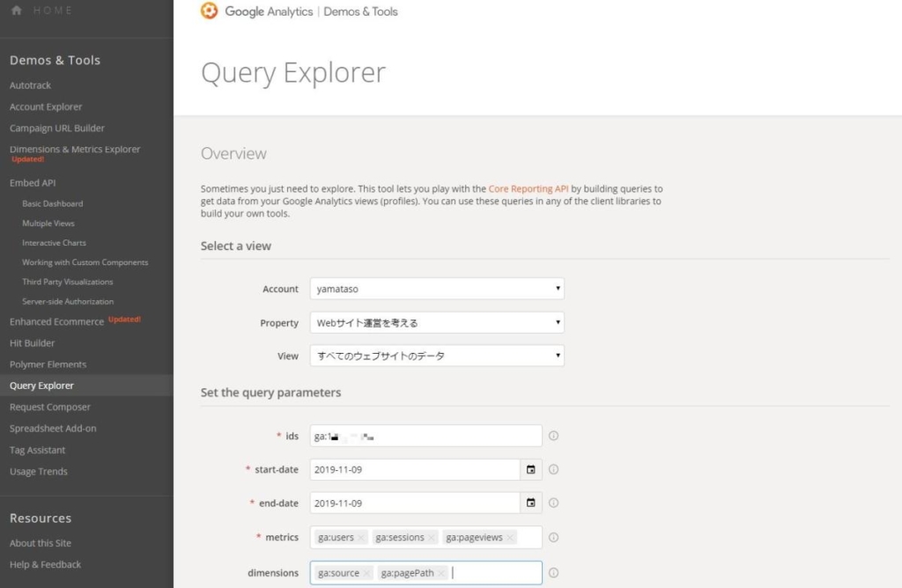Open the Account dropdown showing yamataso
This screenshot has height=588, width=902.
436,288
